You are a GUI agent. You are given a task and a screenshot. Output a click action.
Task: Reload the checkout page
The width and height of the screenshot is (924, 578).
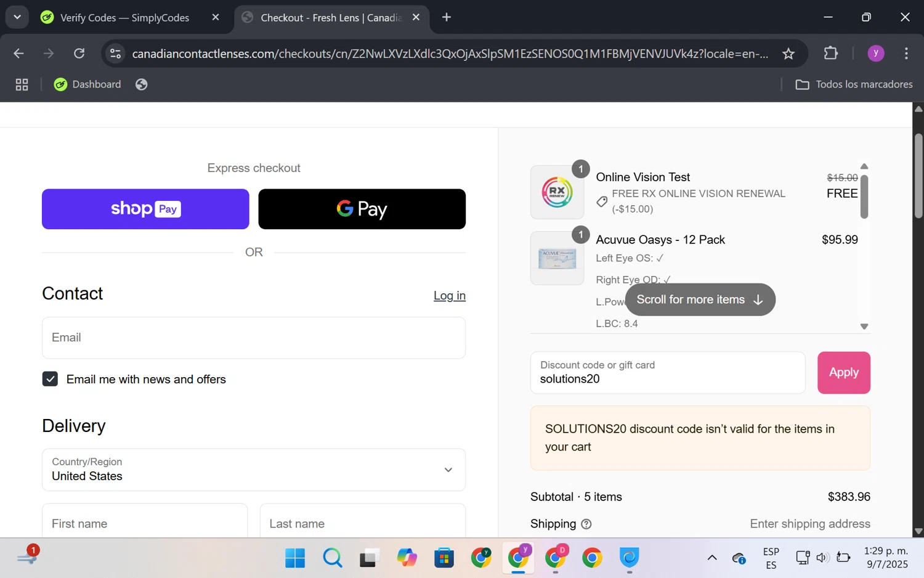click(79, 54)
